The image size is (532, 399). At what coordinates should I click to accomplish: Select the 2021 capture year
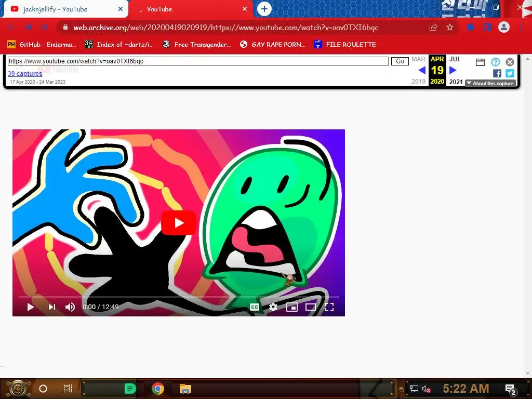(x=456, y=82)
